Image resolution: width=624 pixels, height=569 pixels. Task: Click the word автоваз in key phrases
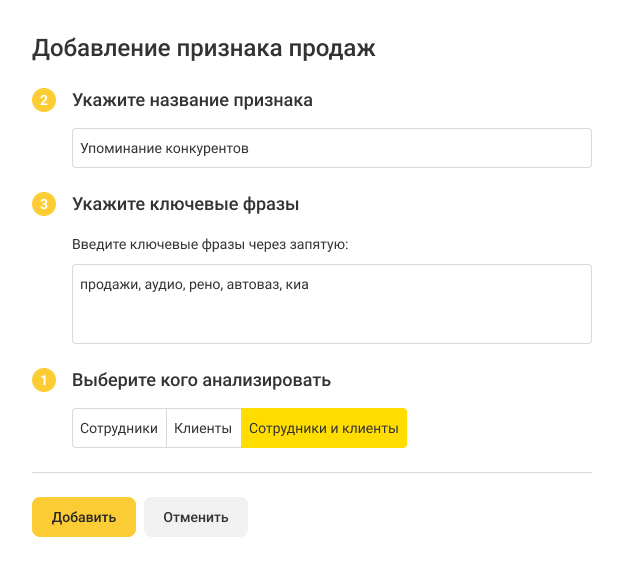[252, 285]
